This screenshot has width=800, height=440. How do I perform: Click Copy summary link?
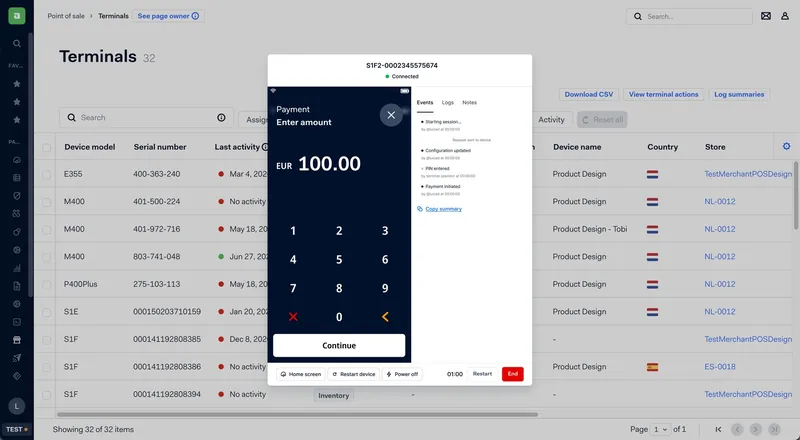443,209
